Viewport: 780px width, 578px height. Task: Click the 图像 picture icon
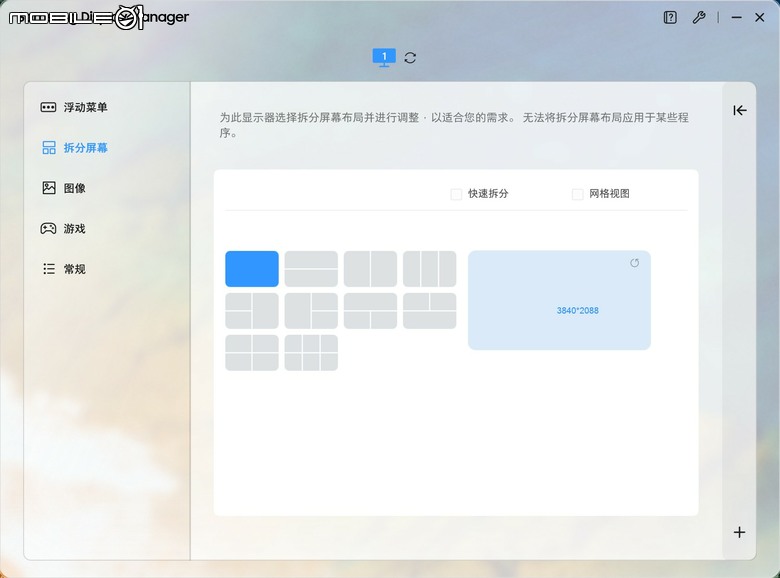click(49, 188)
